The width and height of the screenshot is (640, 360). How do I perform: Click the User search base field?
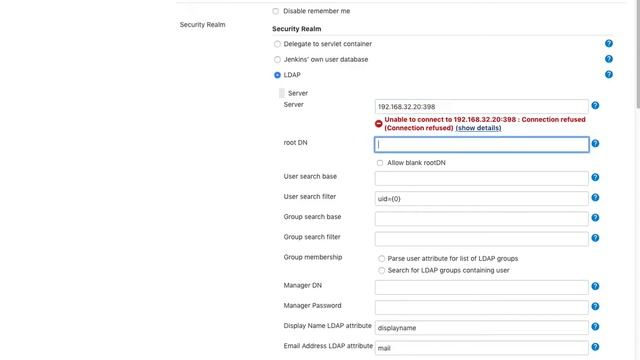481,178
